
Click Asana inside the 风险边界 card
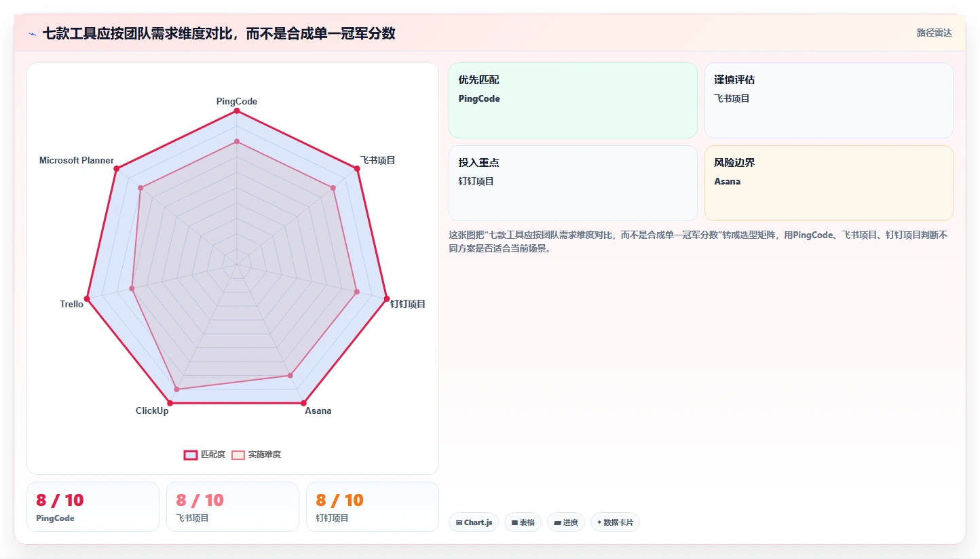[727, 181]
